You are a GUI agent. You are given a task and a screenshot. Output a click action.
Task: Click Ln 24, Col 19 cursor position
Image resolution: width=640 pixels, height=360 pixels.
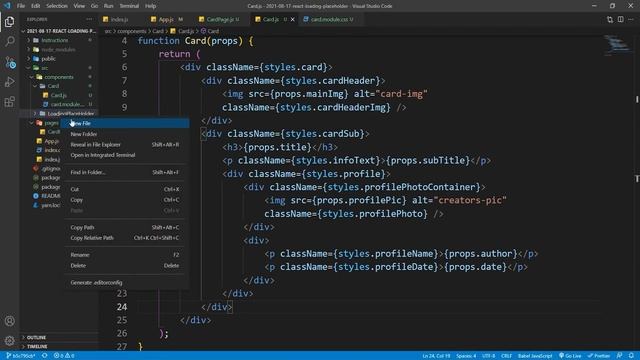coord(436,356)
